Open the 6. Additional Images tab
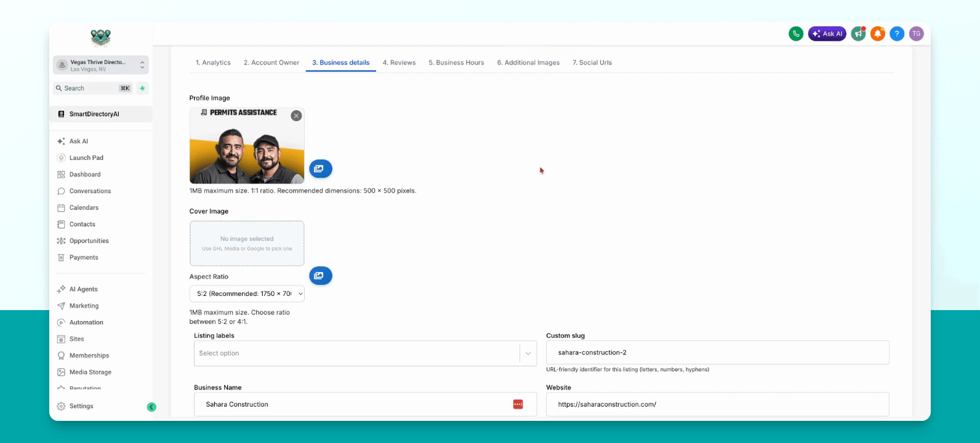This screenshot has height=443, width=980. [528, 63]
